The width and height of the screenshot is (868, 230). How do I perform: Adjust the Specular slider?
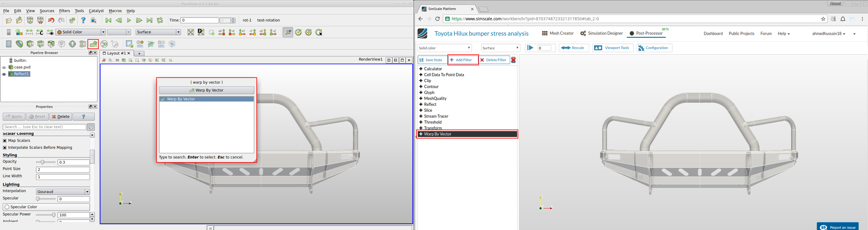(45, 199)
